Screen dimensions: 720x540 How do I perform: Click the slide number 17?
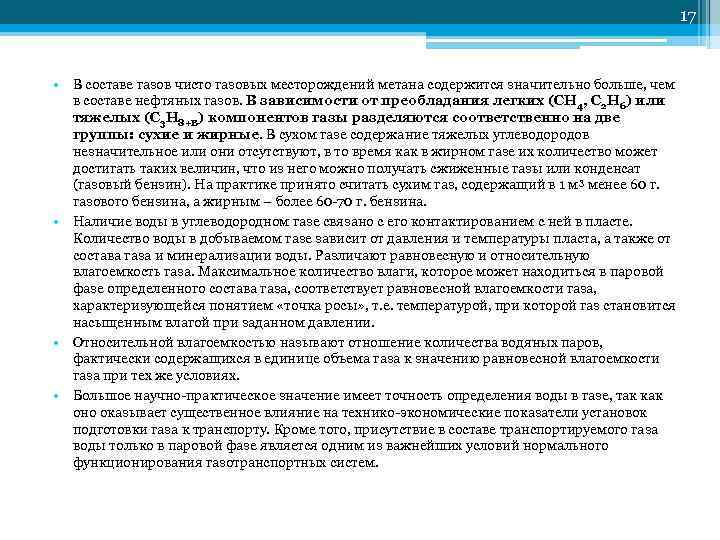[x=687, y=17]
